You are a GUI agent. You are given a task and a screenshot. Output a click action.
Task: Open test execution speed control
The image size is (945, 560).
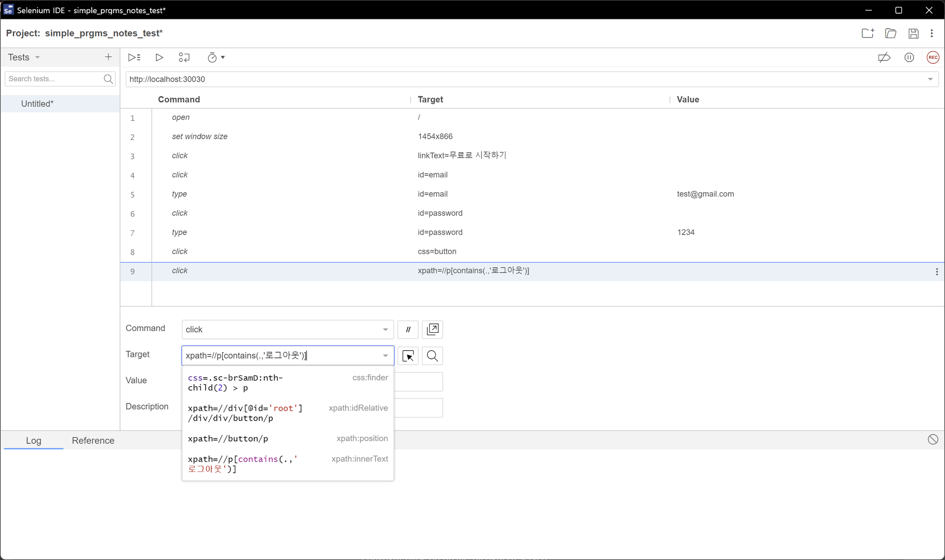(x=212, y=58)
